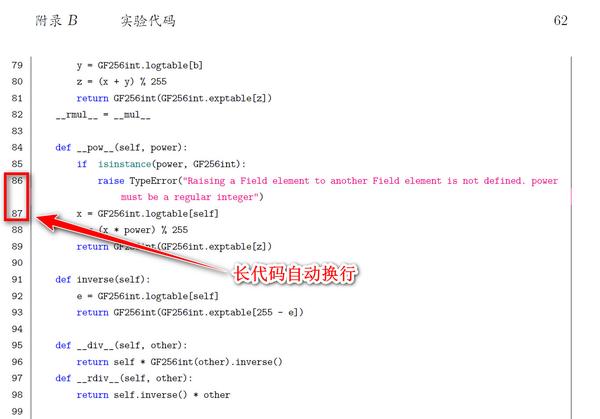This screenshot has height=419, width=600.
Task: Click the red arrow annotation tip
Action: 39,219
